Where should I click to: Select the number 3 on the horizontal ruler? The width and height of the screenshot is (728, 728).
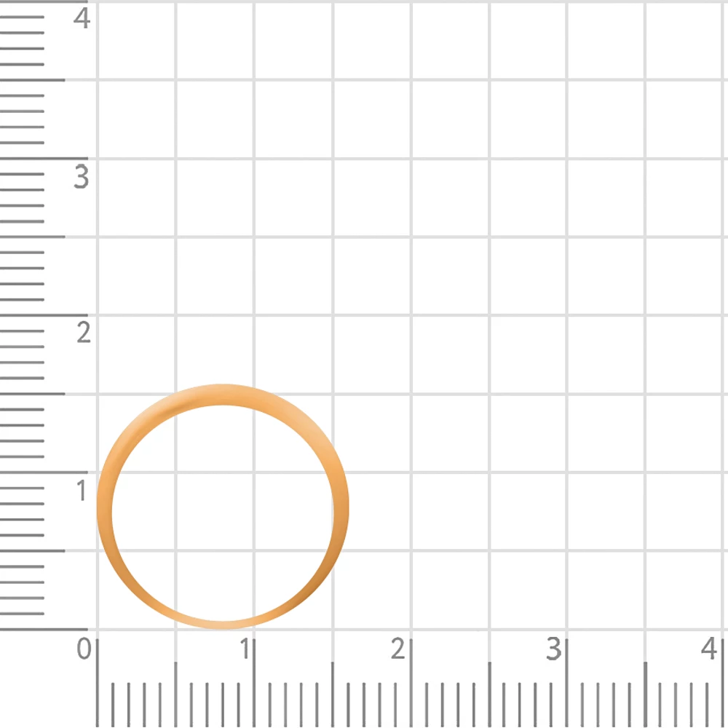click(x=553, y=649)
